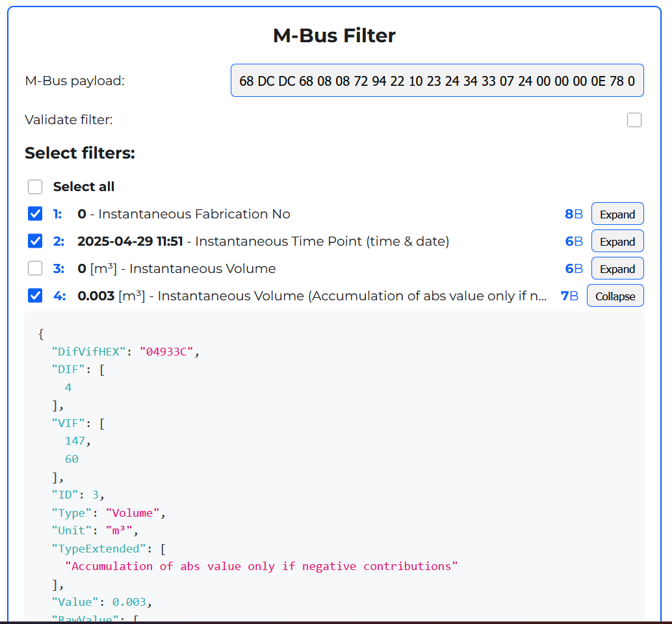Click the M-Bus Filter page title
The height and width of the screenshot is (624, 672).
(x=334, y=36)
